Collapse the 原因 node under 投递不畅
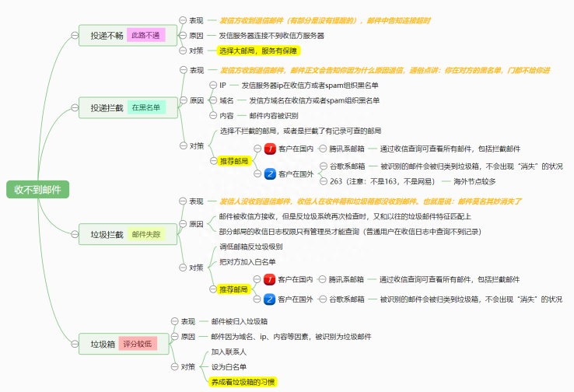Screen dimensions: 574x392 click(183, 36)
